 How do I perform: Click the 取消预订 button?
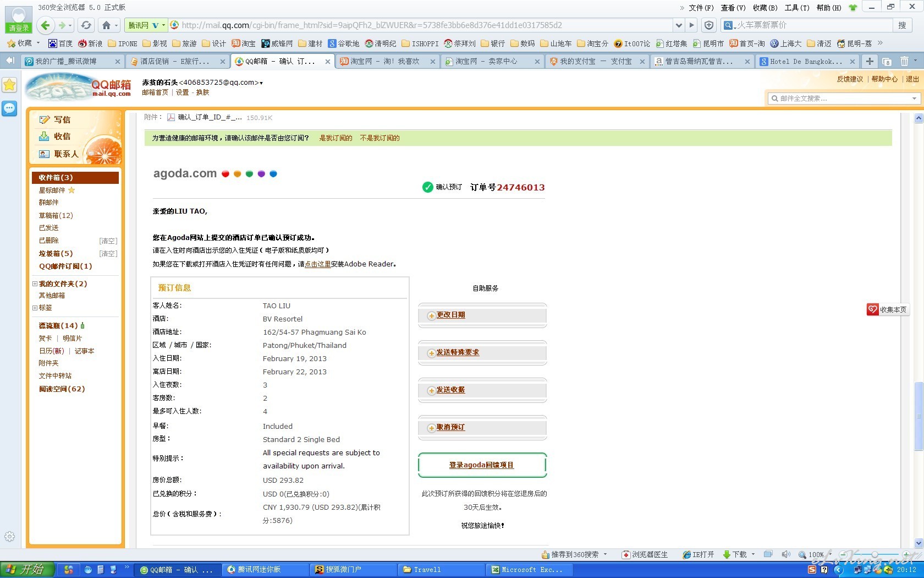pos(482,428)
